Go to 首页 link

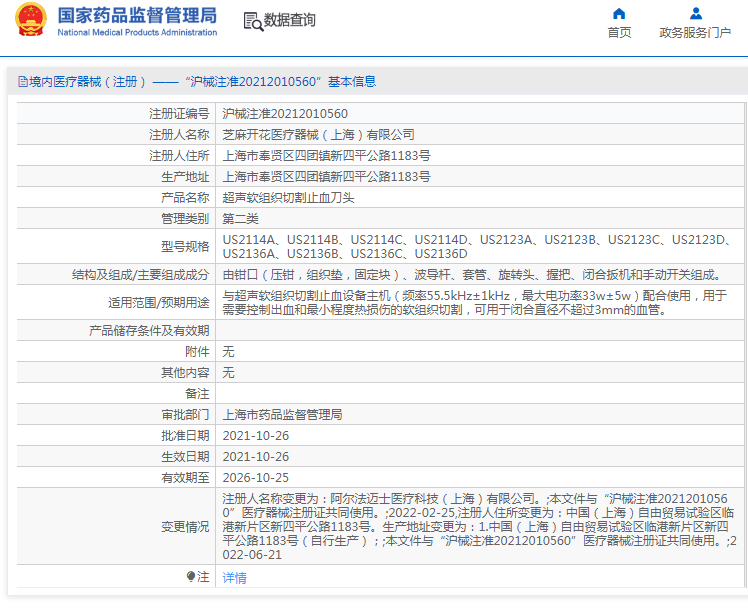619,32
